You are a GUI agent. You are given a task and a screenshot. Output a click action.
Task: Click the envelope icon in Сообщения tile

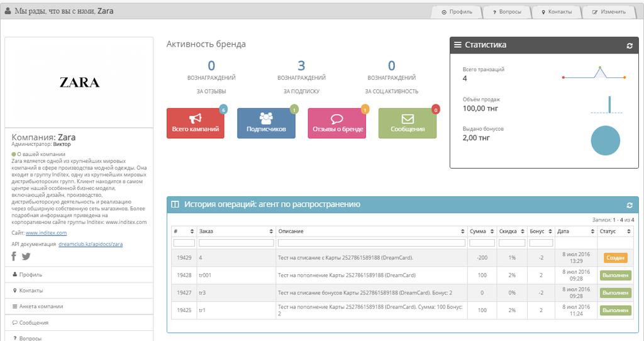[x=408, y=119]
